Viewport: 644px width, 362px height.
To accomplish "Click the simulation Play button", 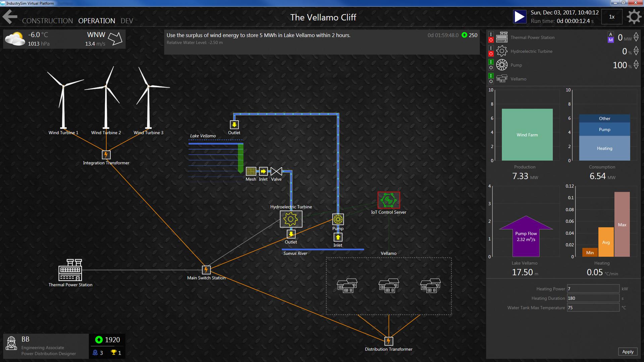I will (519, 16).
